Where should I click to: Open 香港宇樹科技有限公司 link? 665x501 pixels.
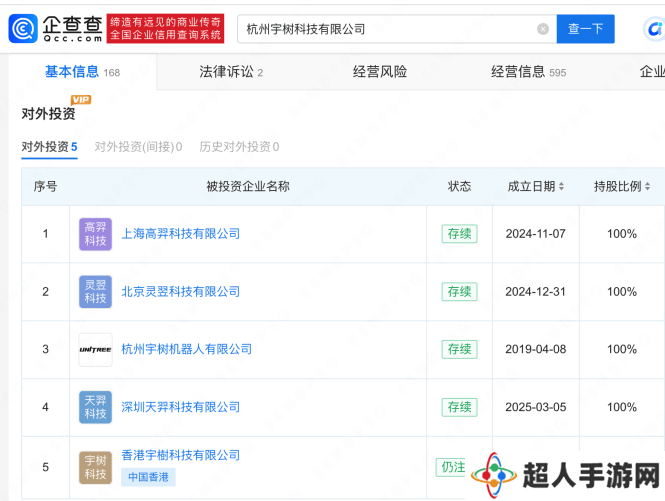coord(181,455)
